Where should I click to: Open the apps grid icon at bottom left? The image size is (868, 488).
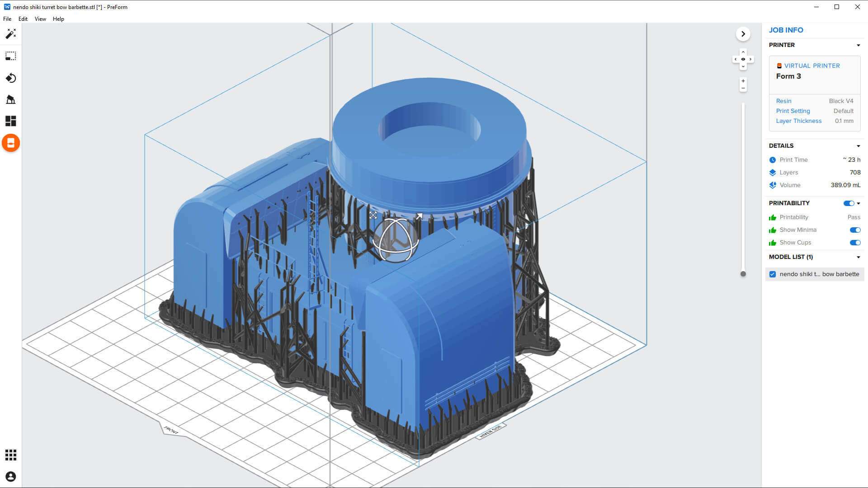pos(10,455)
